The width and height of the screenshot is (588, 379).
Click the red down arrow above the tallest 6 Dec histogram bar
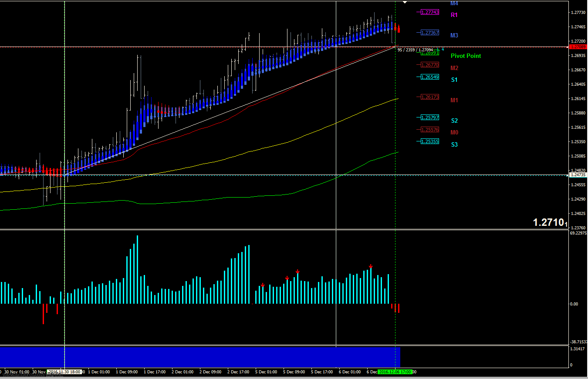[x=371, y=266]
